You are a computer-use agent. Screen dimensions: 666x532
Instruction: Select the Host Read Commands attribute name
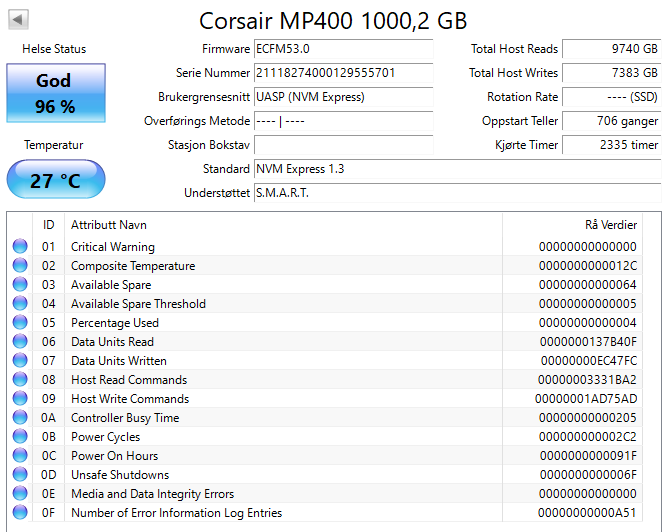tap(129, 380)
